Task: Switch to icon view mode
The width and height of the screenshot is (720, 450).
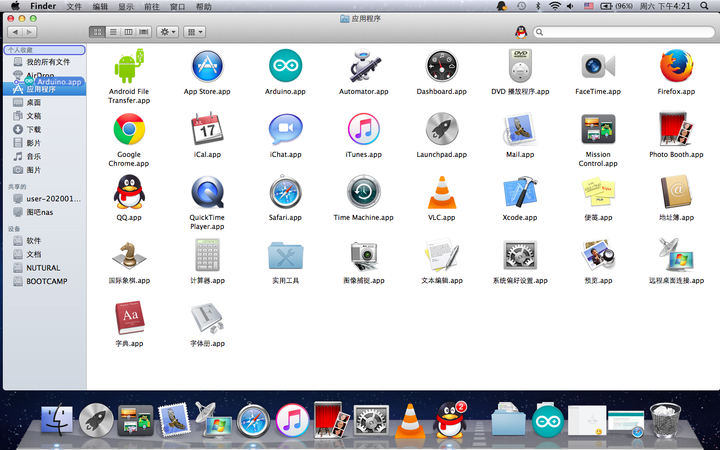Action: pos(97,32)
